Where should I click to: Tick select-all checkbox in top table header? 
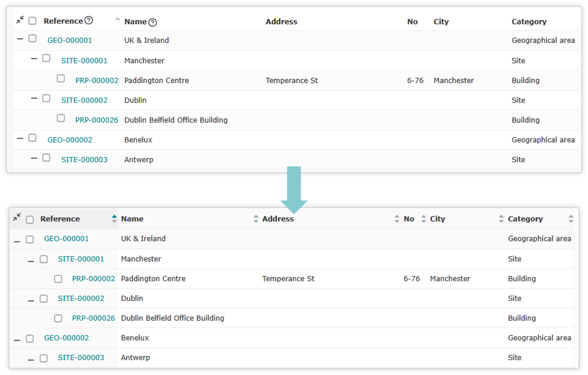(33, 21)
